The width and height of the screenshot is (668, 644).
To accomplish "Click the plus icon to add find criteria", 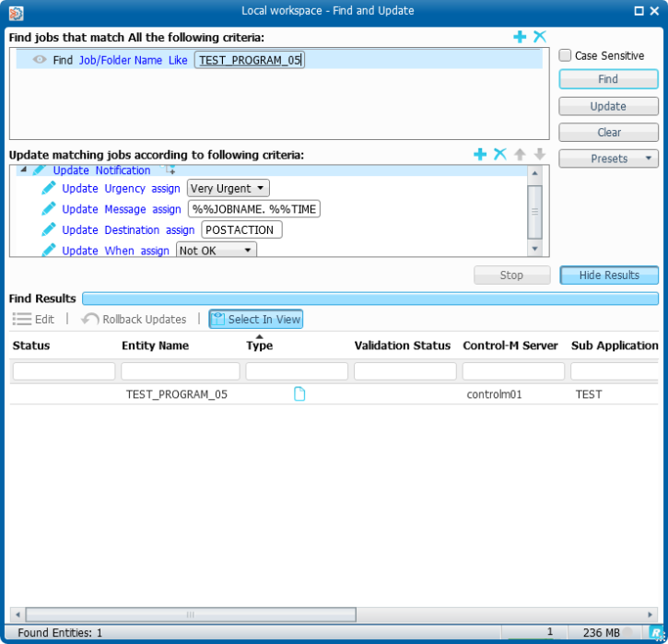I will point(520,37).
